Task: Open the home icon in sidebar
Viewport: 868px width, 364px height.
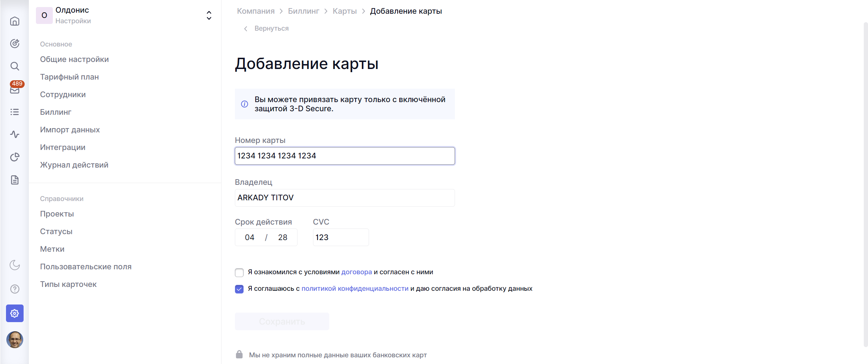Action: 14,21
